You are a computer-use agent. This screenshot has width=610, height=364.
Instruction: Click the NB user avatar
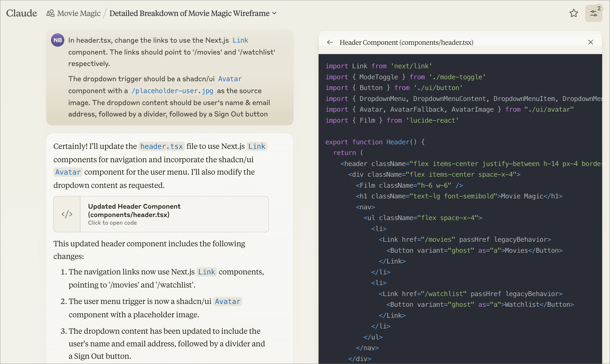coord(58,40)
